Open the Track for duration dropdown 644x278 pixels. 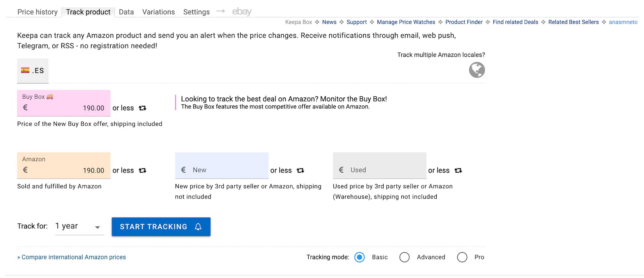(x=79, y=226)
